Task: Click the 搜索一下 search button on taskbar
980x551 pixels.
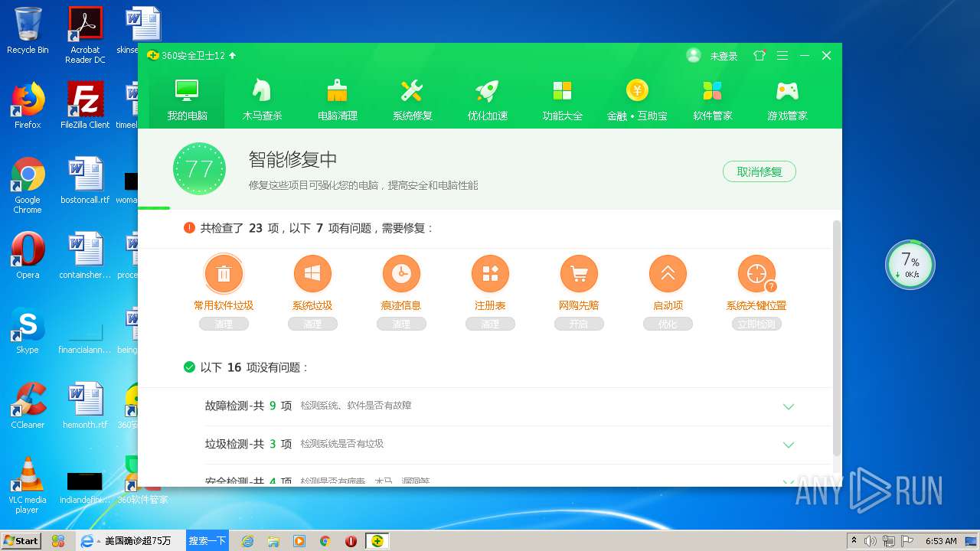Action: (x=207, y=540)
